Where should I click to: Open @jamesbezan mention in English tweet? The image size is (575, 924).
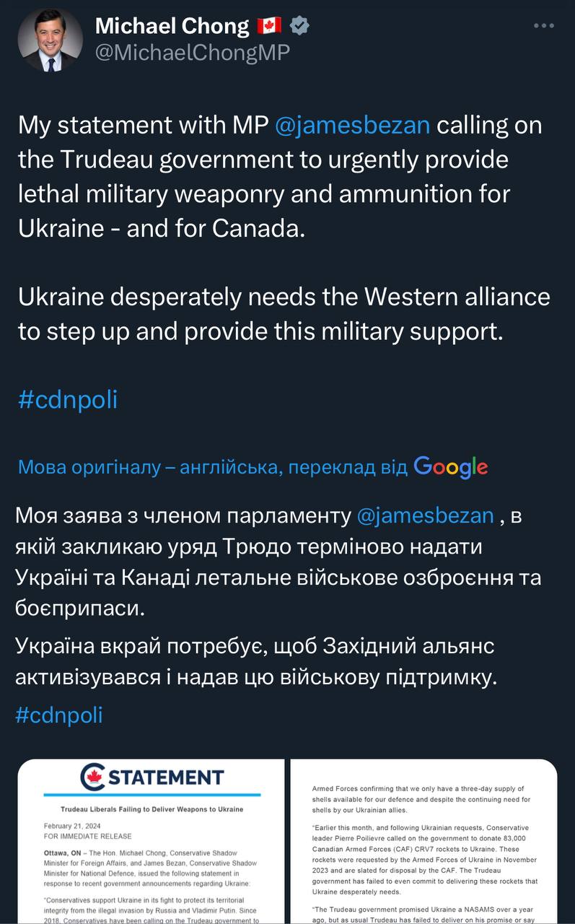pyautogui.click(x=353, y=125)
